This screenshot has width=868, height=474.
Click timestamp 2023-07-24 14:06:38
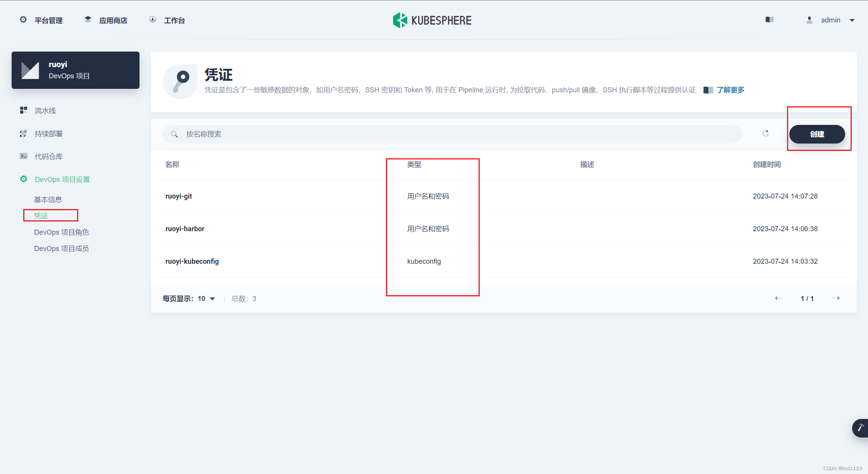click(x=785, y=228)
